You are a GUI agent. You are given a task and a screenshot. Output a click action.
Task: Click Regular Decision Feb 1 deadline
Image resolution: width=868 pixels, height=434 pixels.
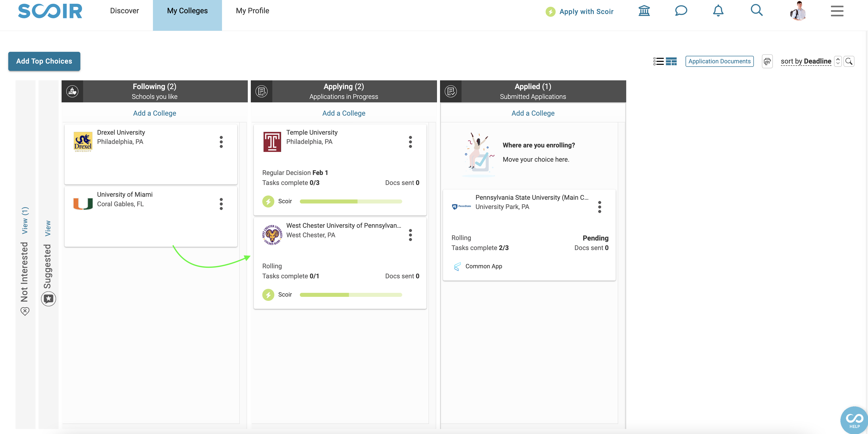coord(295,172)
